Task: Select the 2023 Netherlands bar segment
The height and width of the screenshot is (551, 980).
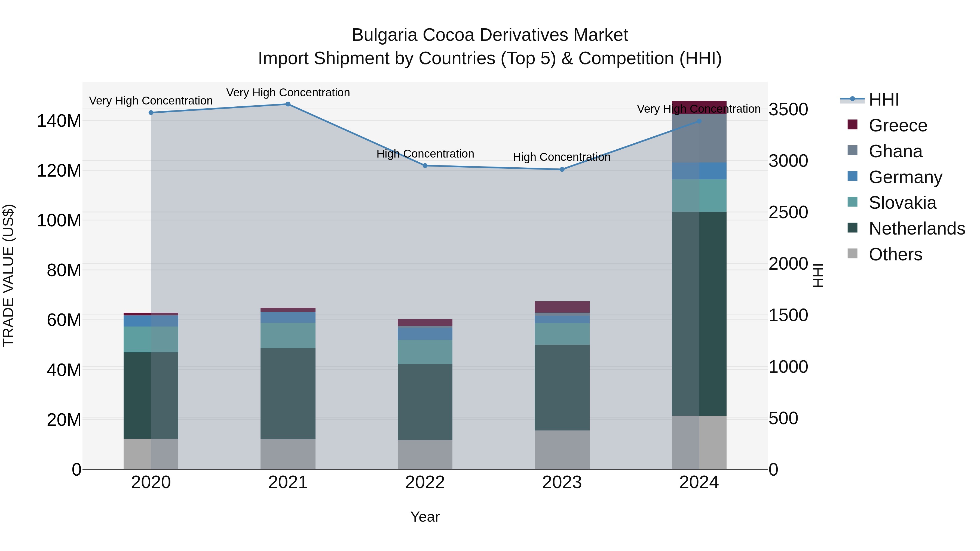Action: point(562,387)
